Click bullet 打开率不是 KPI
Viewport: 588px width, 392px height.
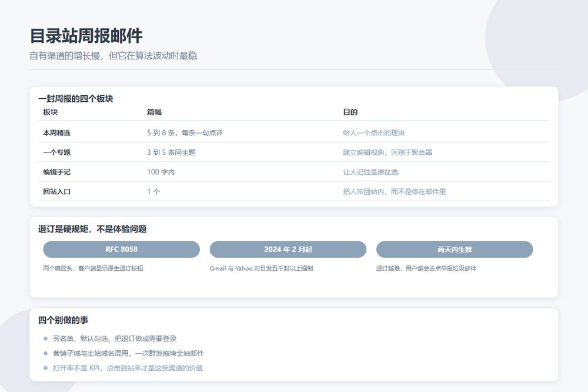[128, 368]
